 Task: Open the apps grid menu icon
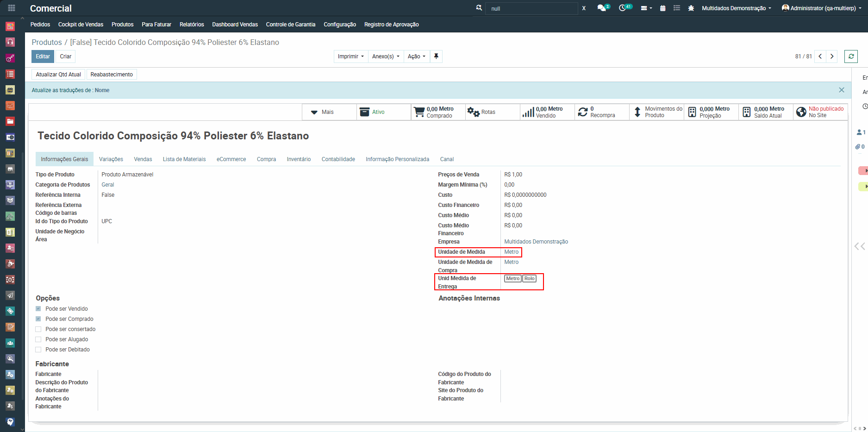[x=12, y=8]
